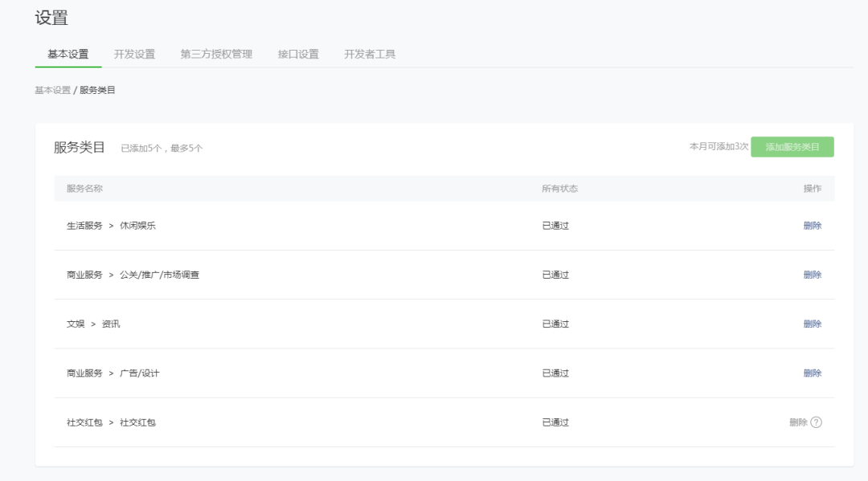Click 已通过 status in 广告/设计 row

(x=555, y=373)
